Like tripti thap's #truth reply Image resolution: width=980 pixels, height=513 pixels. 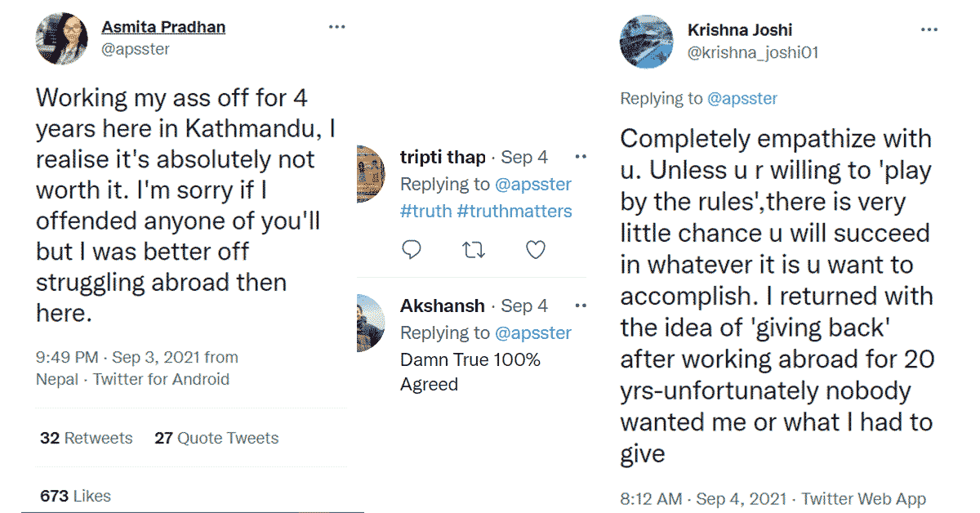pos(535,250)
